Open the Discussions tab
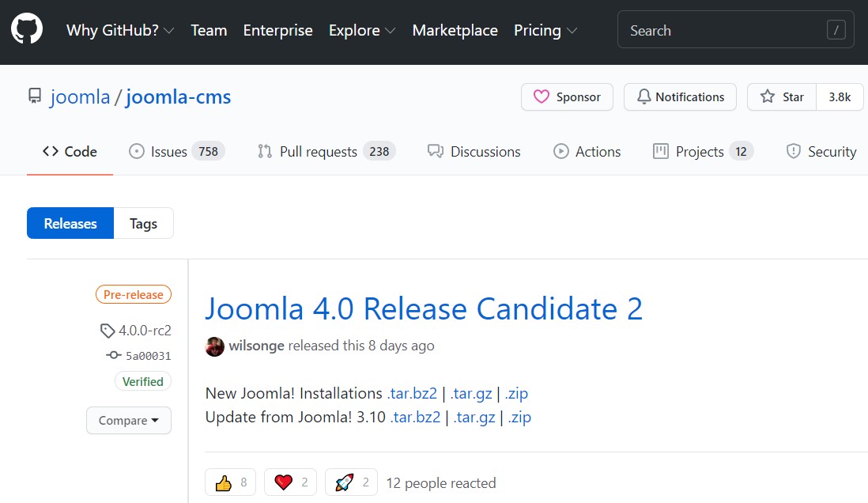The width and height of the screenshot is (868, 503). pyautogui.click(x=474, y=152)
